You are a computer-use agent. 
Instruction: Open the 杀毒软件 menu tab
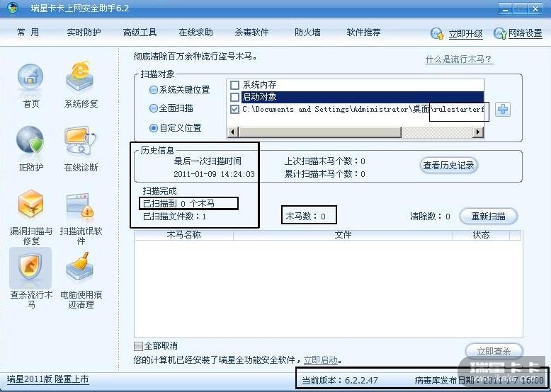click(x=251, y=33)
